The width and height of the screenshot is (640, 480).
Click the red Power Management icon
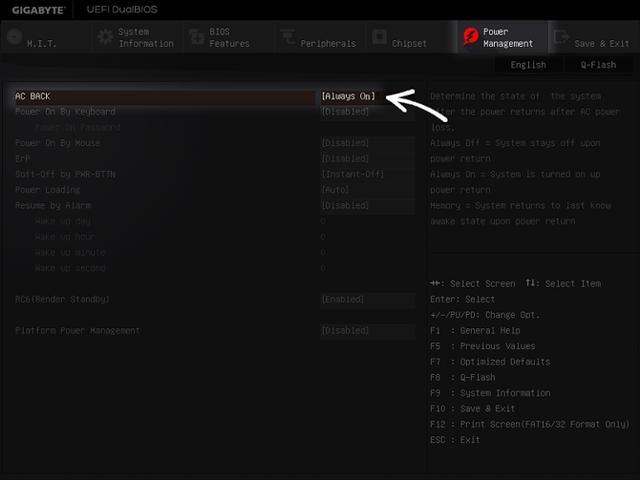pyautogui.click(x=471, y=37)
